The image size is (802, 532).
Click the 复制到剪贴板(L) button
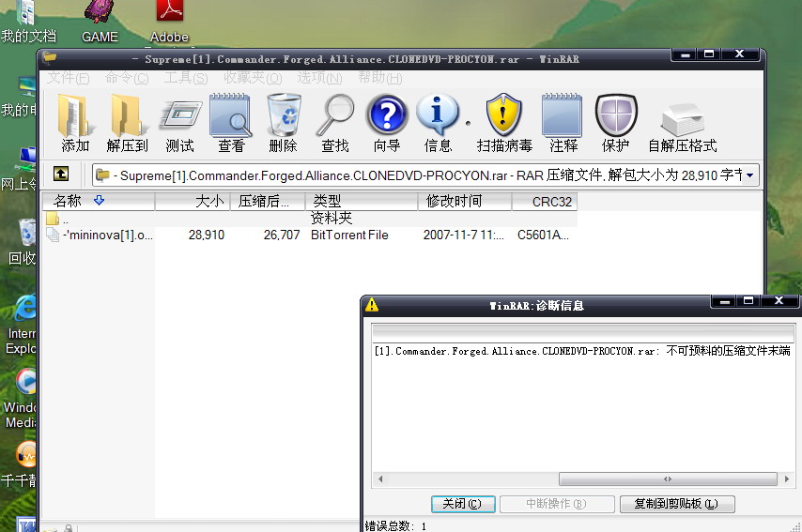point(677,504)
